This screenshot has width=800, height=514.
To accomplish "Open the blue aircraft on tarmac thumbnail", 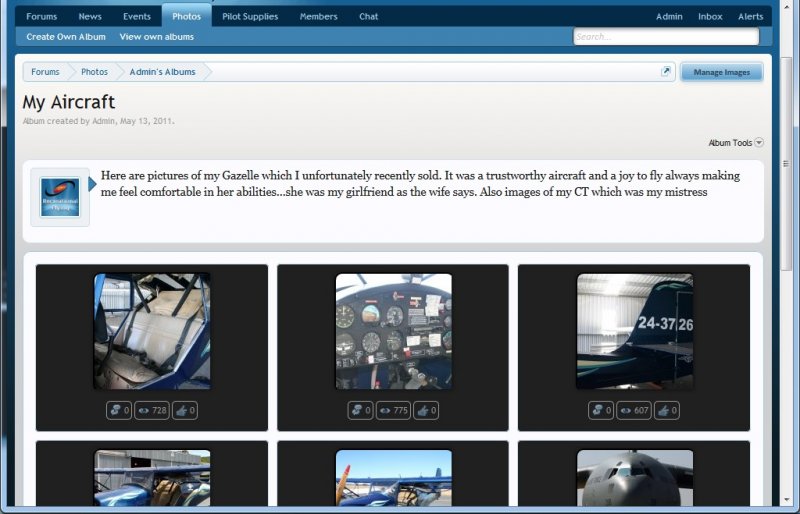I will coord(393,478).
